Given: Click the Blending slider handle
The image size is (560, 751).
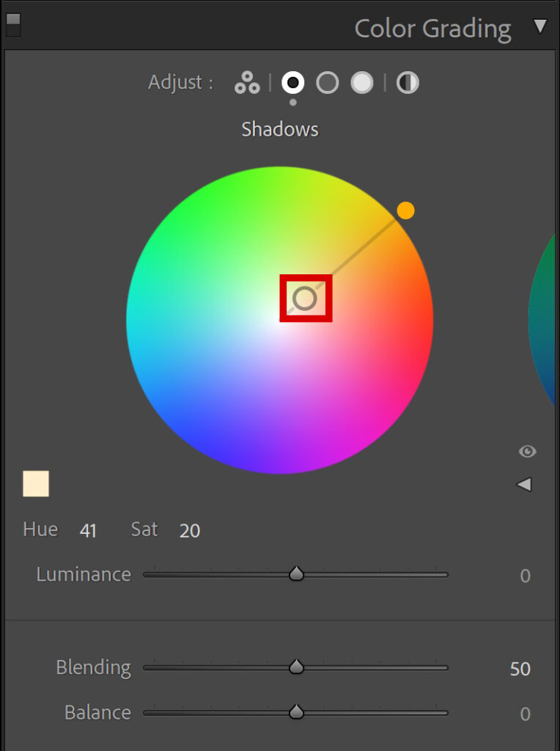Looking at the screenshot, I should [x=297, y=666].
